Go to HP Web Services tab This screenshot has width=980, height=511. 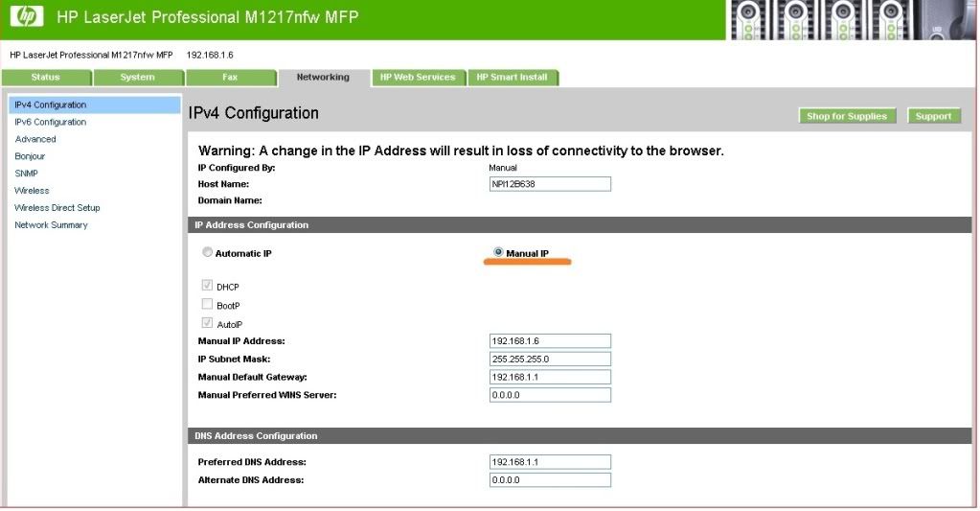point(418,78)
